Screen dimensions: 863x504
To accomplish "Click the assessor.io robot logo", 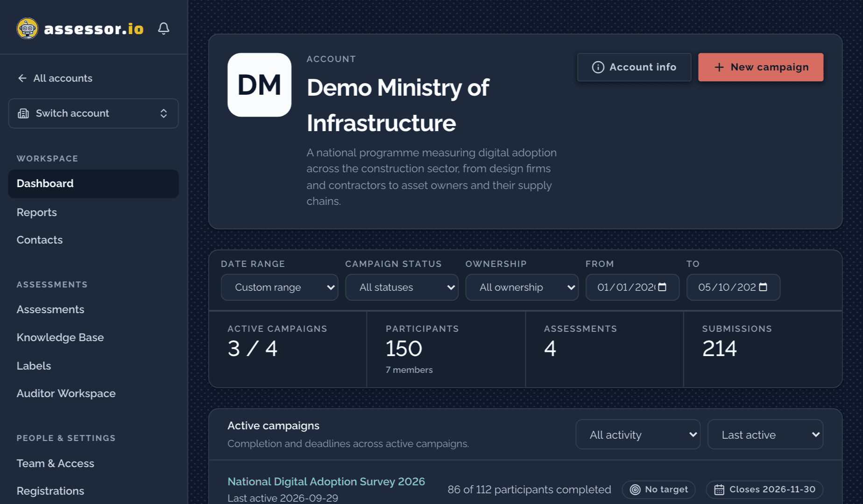I will 27,28.
